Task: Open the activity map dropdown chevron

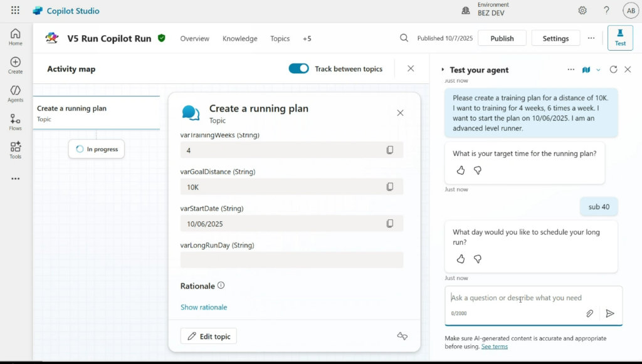Action: pyautogui.click(x=598, y=70)
